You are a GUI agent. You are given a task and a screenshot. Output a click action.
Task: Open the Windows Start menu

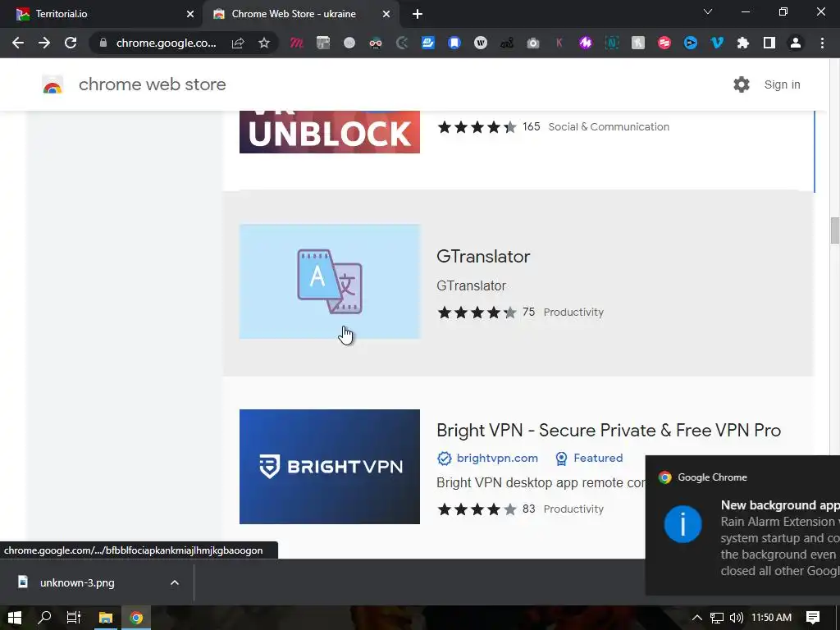click(x=15, y=618)
